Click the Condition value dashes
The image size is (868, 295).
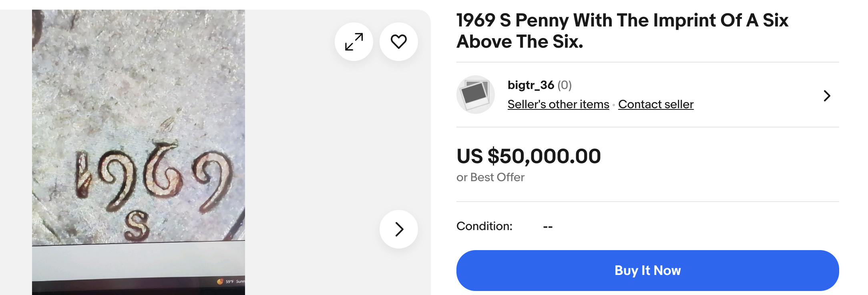point(548,227)
